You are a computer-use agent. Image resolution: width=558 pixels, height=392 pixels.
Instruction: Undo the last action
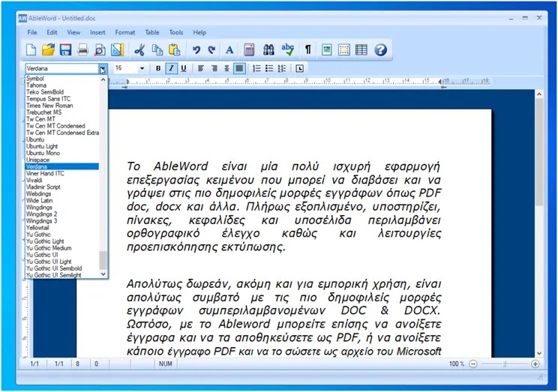click(x=196, y=49)
